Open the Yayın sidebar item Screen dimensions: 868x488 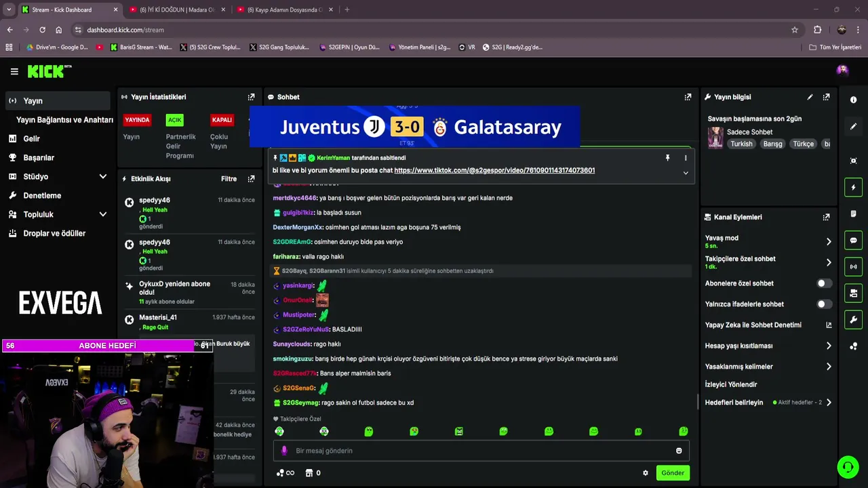(58, 101)
